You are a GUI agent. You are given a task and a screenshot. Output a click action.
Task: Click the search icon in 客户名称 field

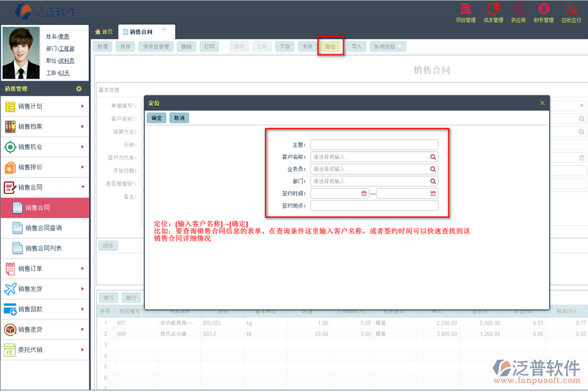click(433, 157)
